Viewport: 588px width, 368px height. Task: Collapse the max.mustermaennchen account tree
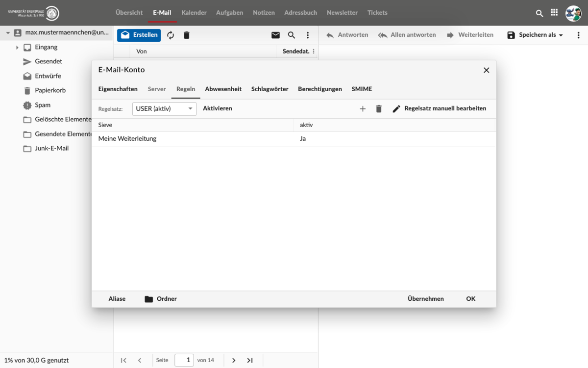(x=8, y=33)
